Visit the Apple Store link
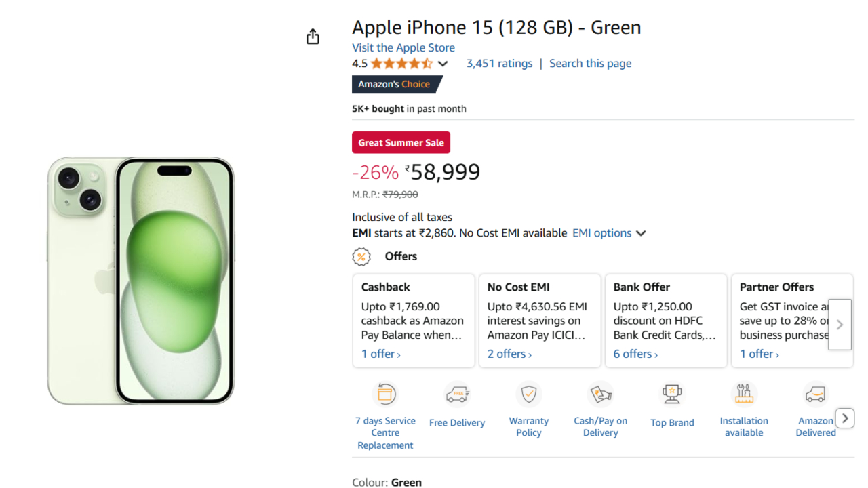Screen dimensions: 868x488 pos(403,47)
